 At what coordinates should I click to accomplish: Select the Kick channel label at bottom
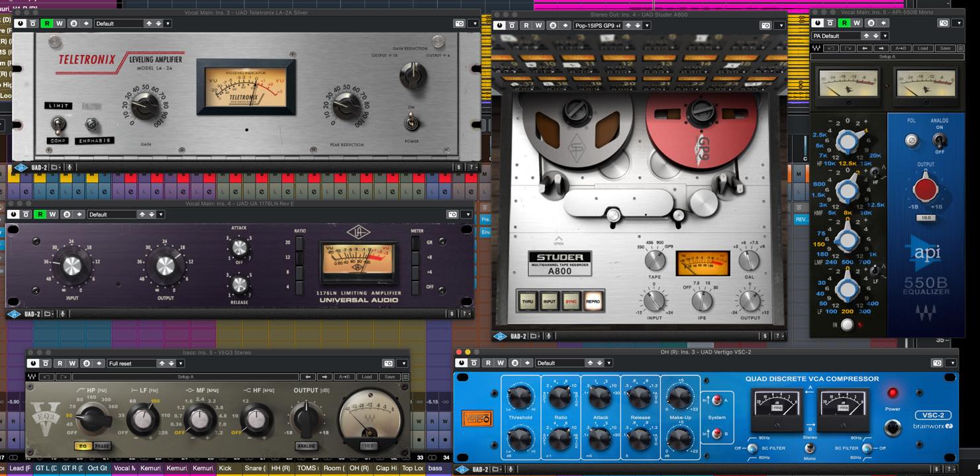coord(228,468)
